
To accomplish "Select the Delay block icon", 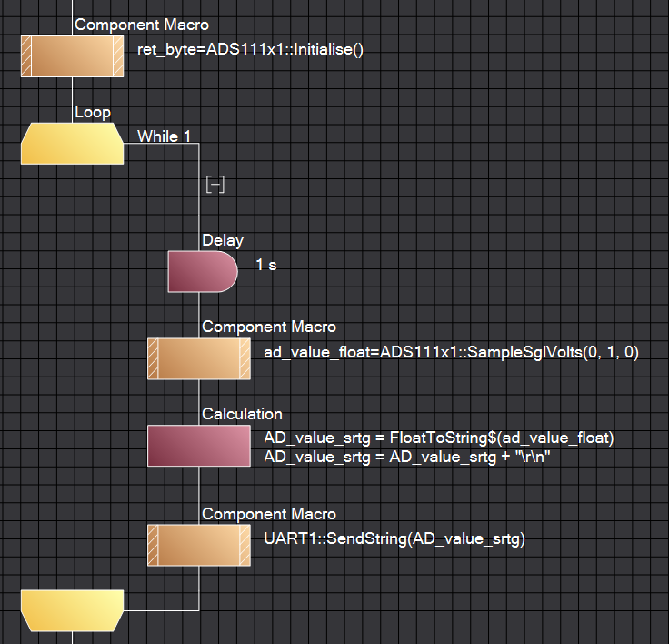I will pyautogui.click(x=202, y=272).
